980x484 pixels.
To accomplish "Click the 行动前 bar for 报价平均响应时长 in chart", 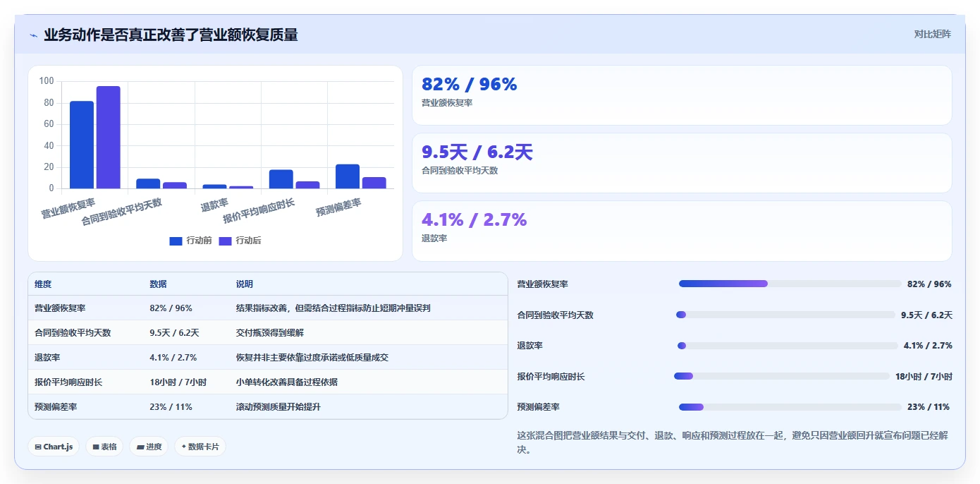I will (281, 179).
